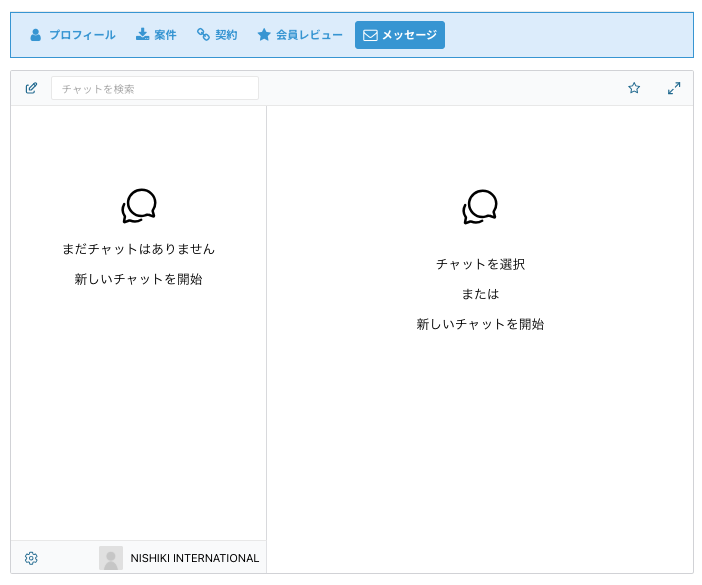
Task: Click the chat bubbles icon in right panel
Action: 480,207
